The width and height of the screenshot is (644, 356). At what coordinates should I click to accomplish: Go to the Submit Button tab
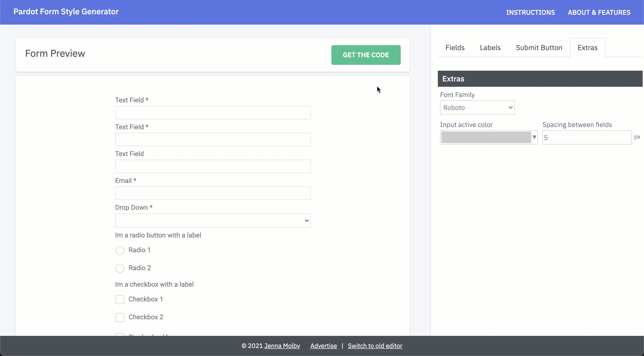539,48
